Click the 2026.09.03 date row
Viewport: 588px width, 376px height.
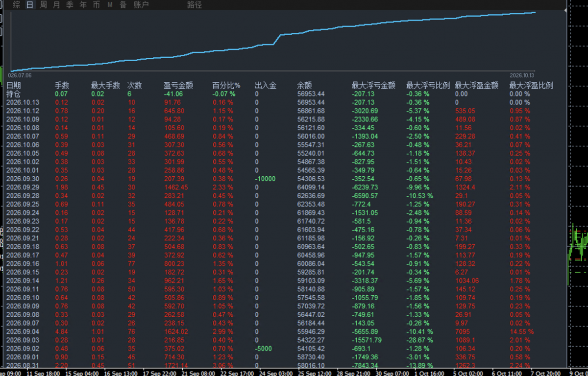click(23, 340)
